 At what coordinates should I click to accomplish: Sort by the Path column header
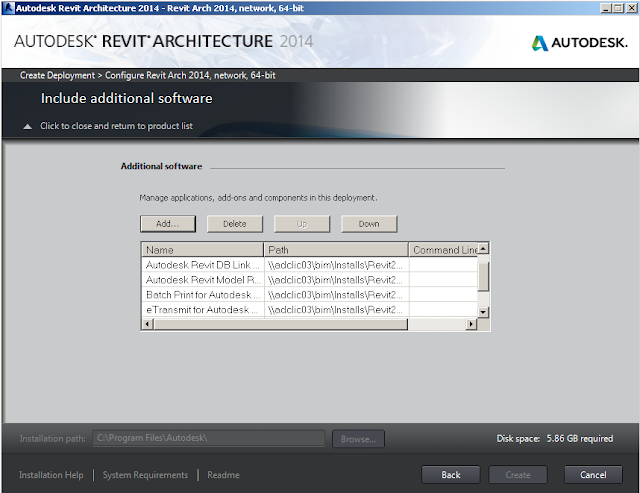(x=336, y=249)
